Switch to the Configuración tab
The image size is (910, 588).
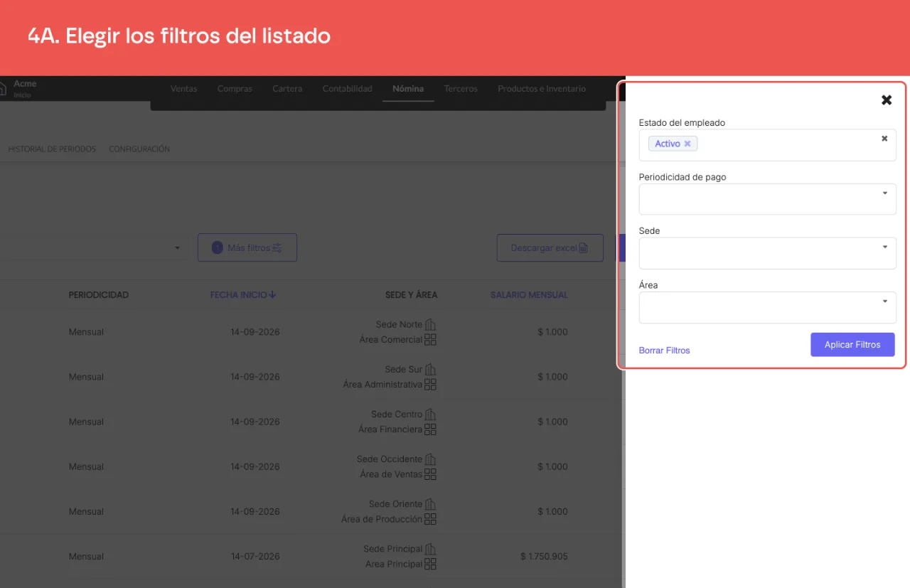tap(139, 149)
